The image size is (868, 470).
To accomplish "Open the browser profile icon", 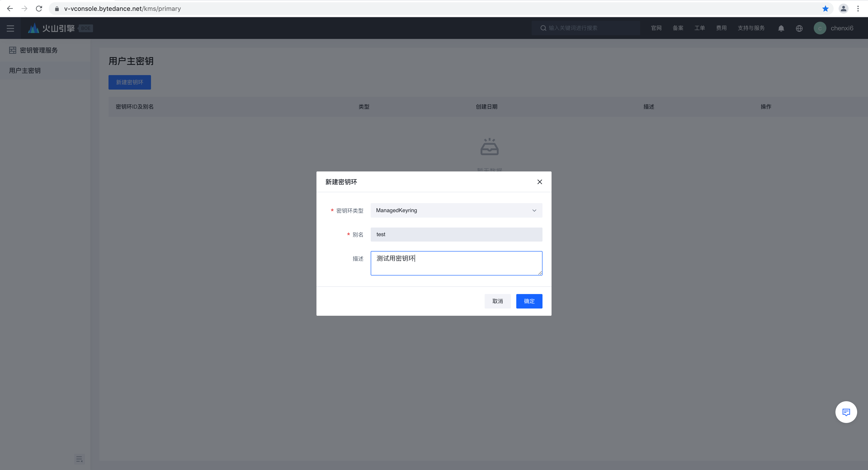I will 843,9.
